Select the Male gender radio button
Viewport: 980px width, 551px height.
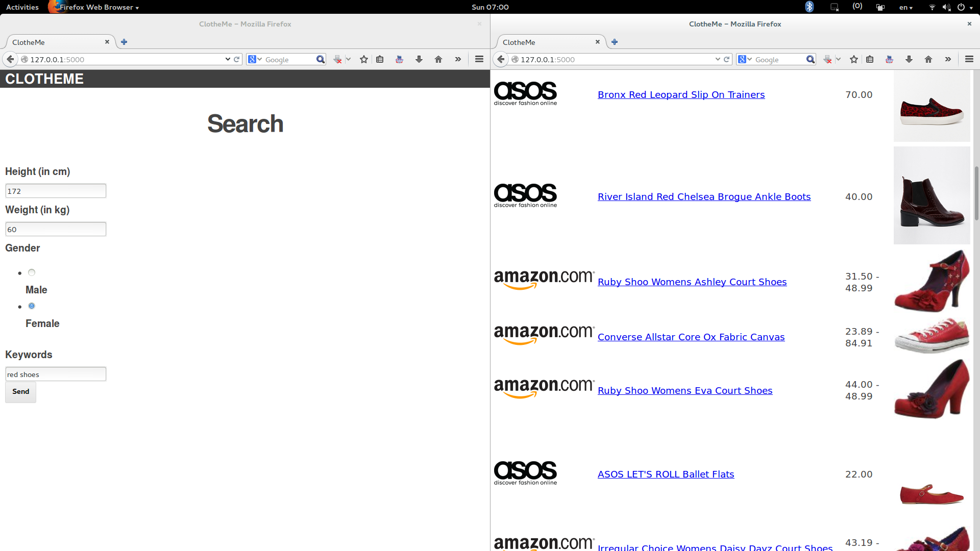[x=32, y=272]
